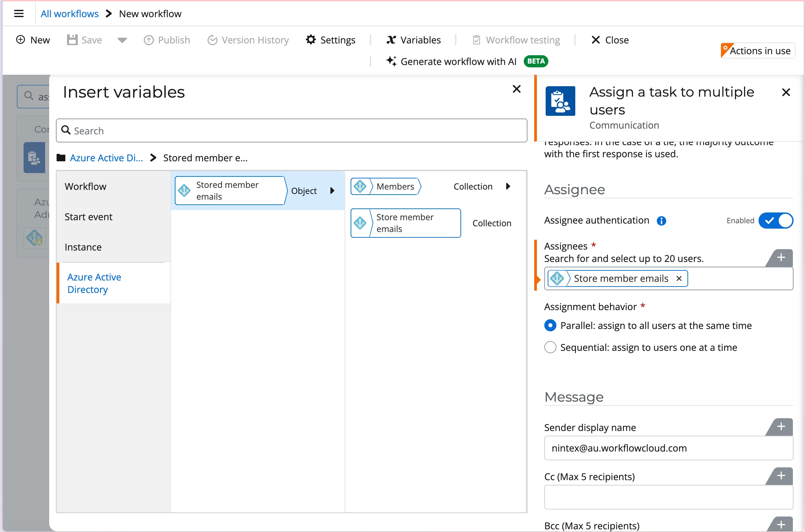Open the Variables panel
The image size is (805, 532).
pos(413,40)
